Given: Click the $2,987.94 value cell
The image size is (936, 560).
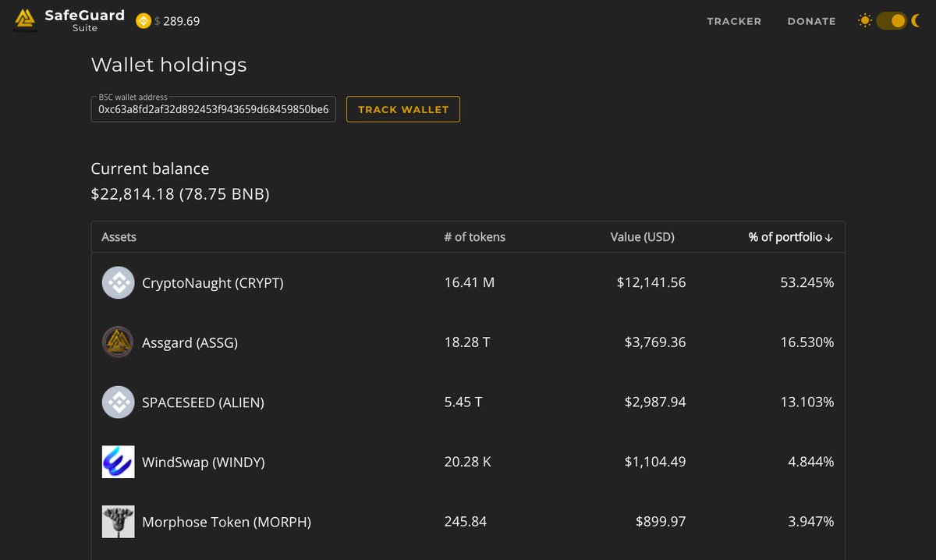Looking at the screenshot, I should click(x=655, y=402).
